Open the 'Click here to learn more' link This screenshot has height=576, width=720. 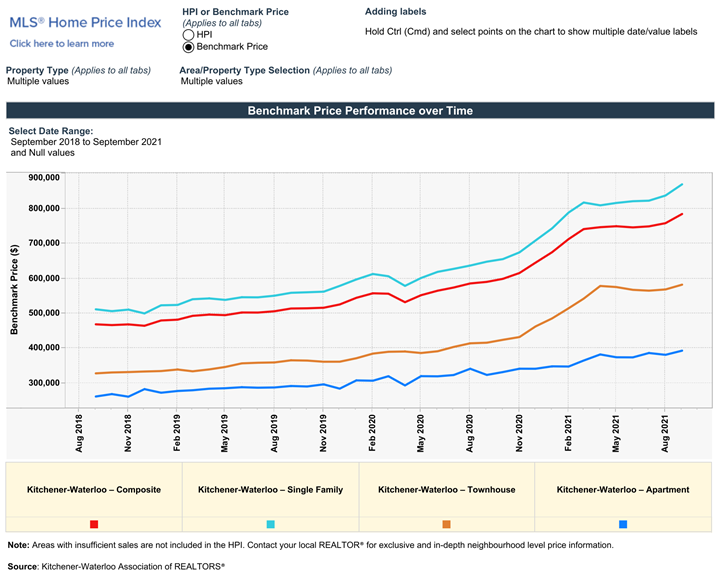(62, 44)
